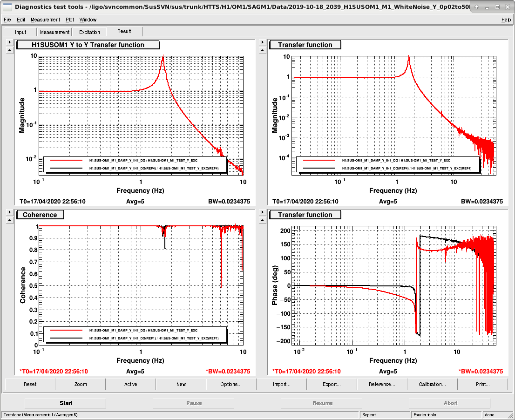Viewport: 515px width, 420px height.
Task: Open the Help menu
Action: (506, 20)
